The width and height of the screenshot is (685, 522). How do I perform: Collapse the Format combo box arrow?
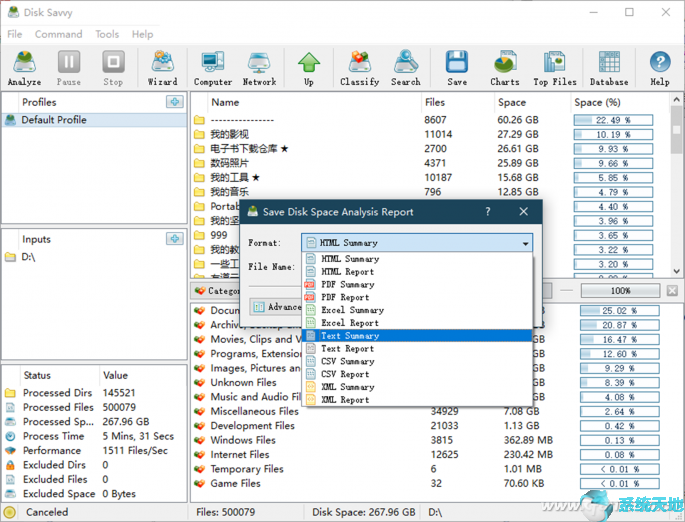tap(525, 243)
